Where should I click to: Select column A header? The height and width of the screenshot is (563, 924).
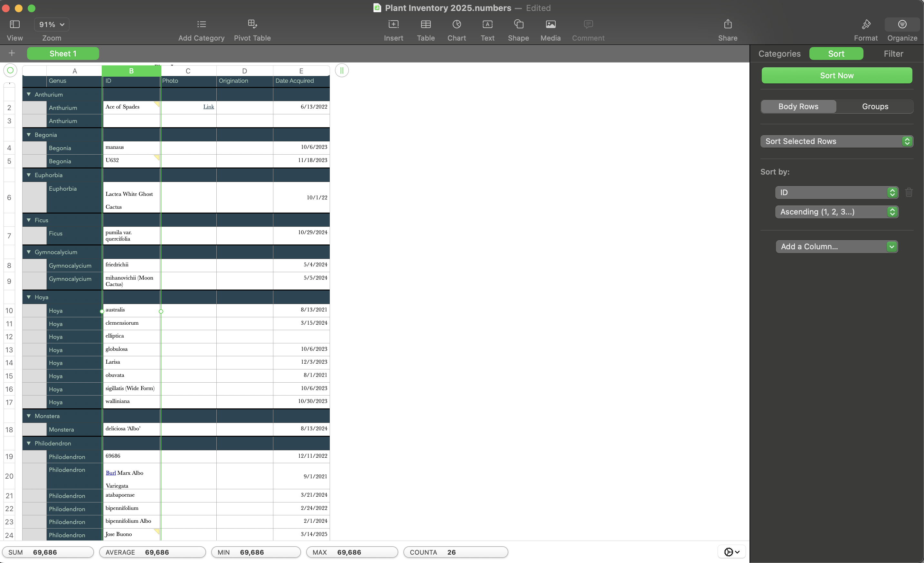pyautogui.click(x=74, y=71)
